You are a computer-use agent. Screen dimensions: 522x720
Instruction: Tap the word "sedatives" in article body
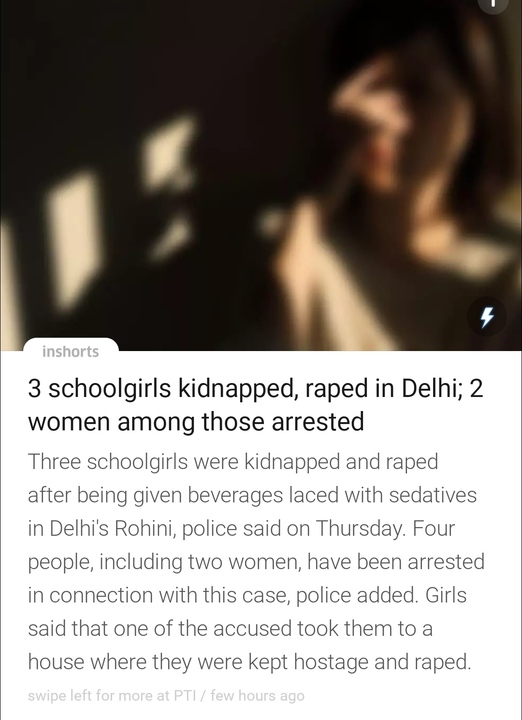(432, 495)
